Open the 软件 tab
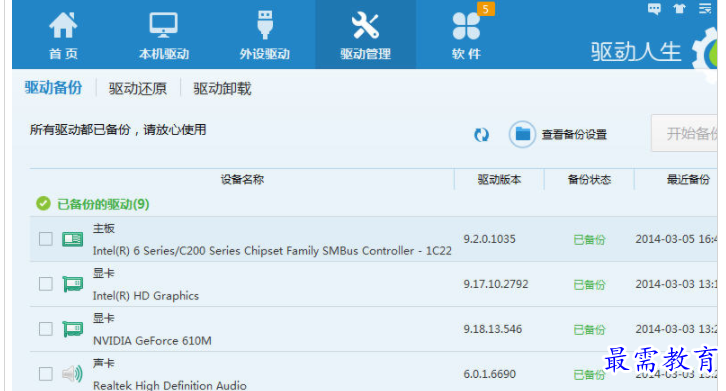Image resolution: width=726 pixels, height=391 pixels. 466,35
